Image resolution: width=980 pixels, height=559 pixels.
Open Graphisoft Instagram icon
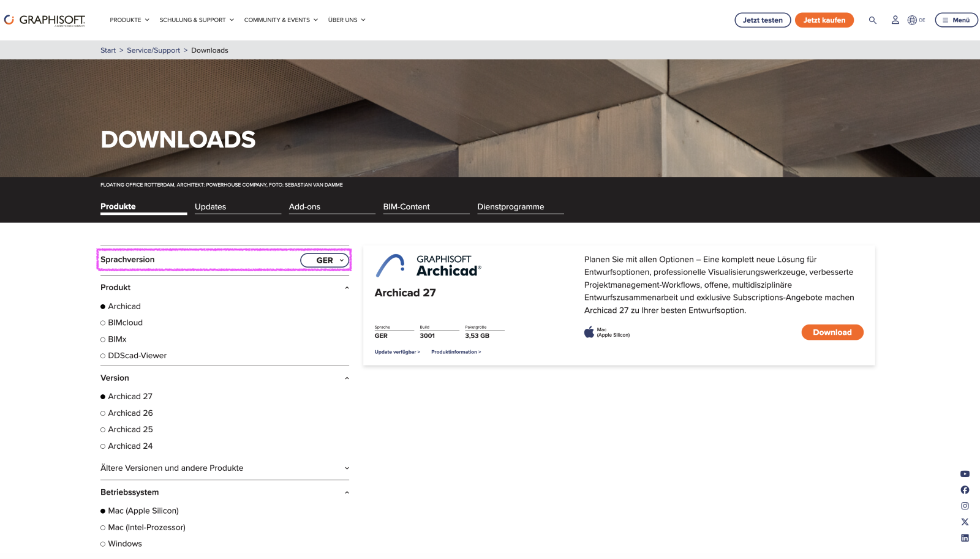coord(965,506)
